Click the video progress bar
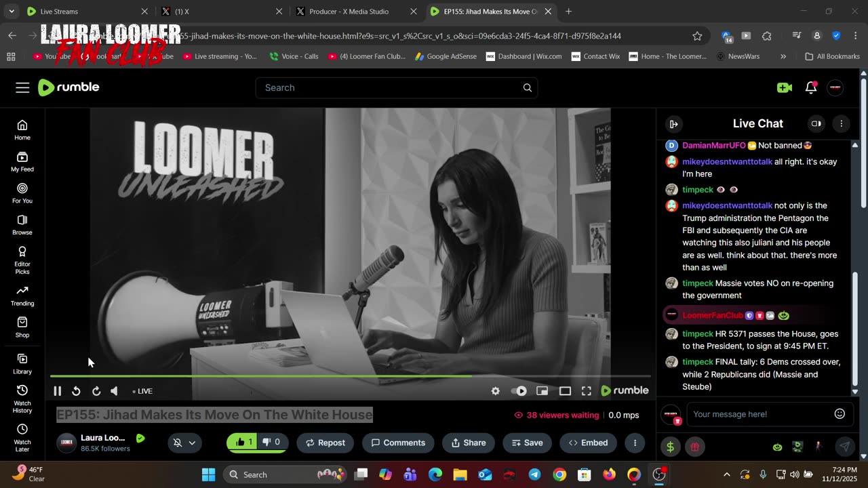Viewport: 868px width, 488px height. tap(351, 376)
